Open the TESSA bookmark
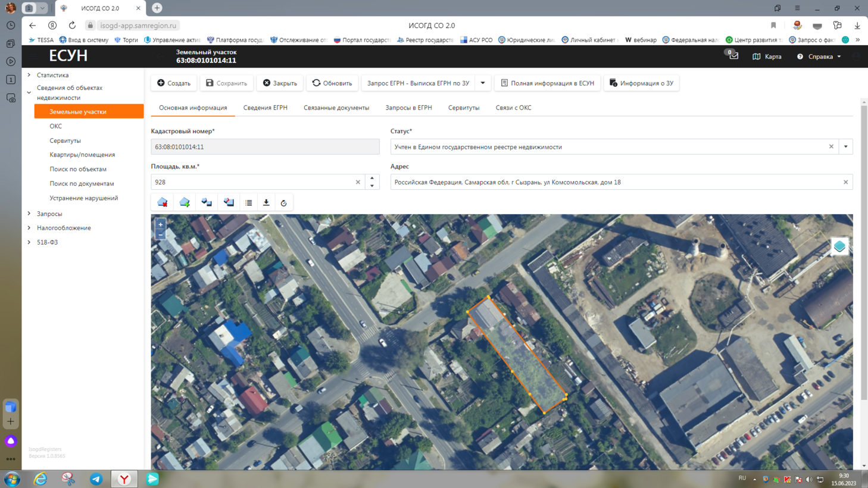This screenshot has height=488, width=868. (x=41, y=40)
